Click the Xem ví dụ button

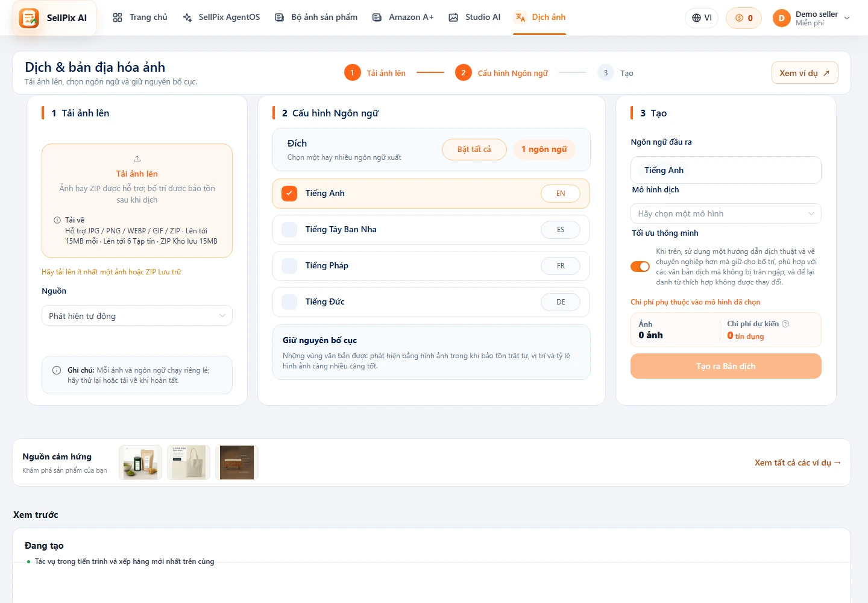coord(805,73)
